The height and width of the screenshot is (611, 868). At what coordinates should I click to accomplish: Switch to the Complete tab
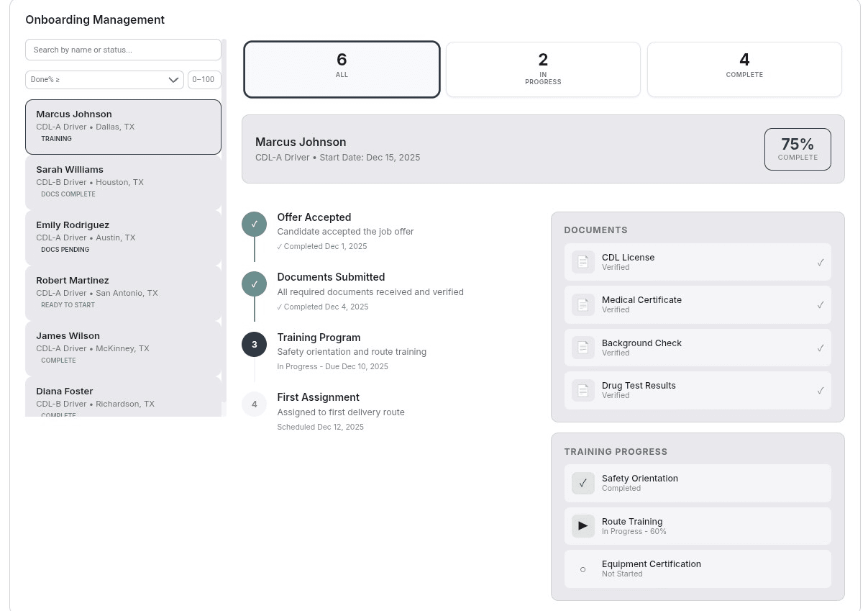[744, 69]
